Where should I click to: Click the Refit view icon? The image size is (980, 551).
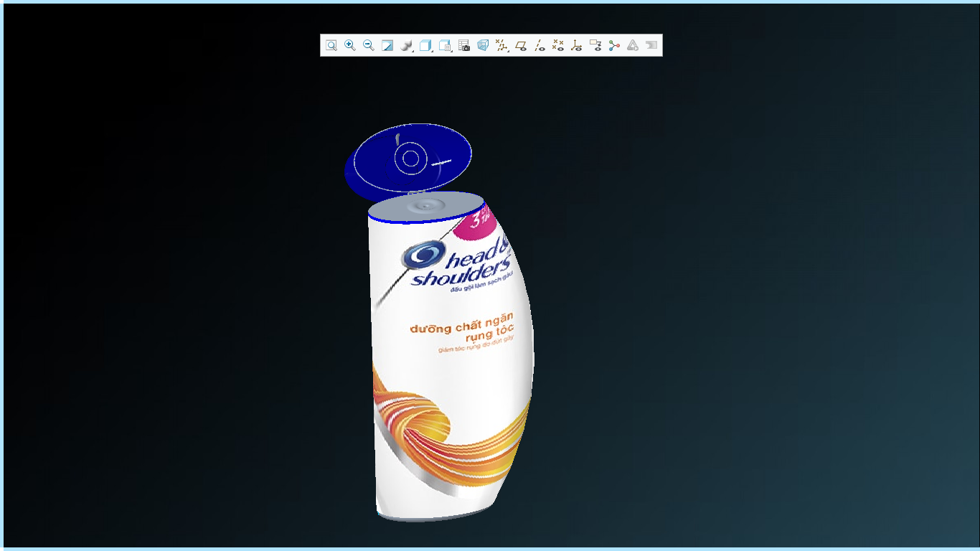click(x=331, y=45)
